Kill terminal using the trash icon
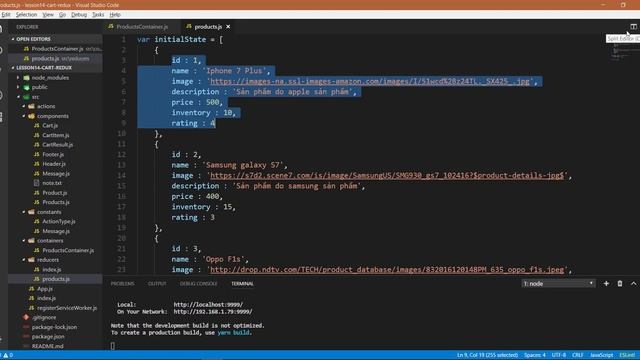640x360 pixels. click(620, 283)
